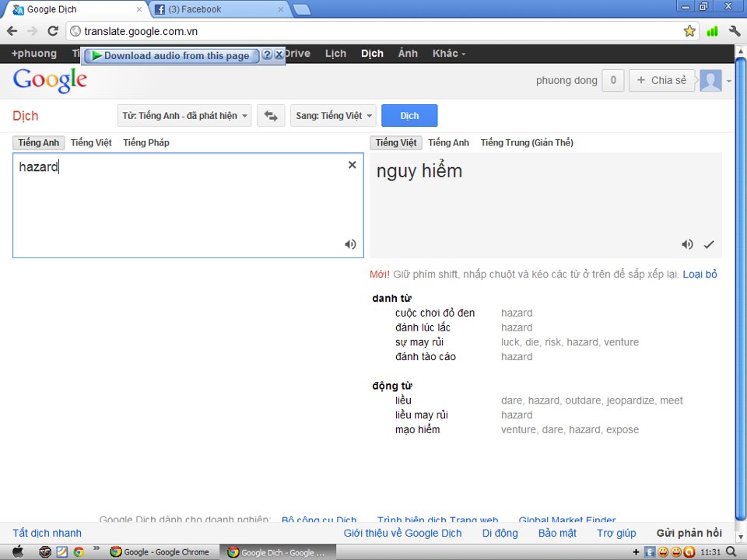Open the Di động link

point(500,533)
